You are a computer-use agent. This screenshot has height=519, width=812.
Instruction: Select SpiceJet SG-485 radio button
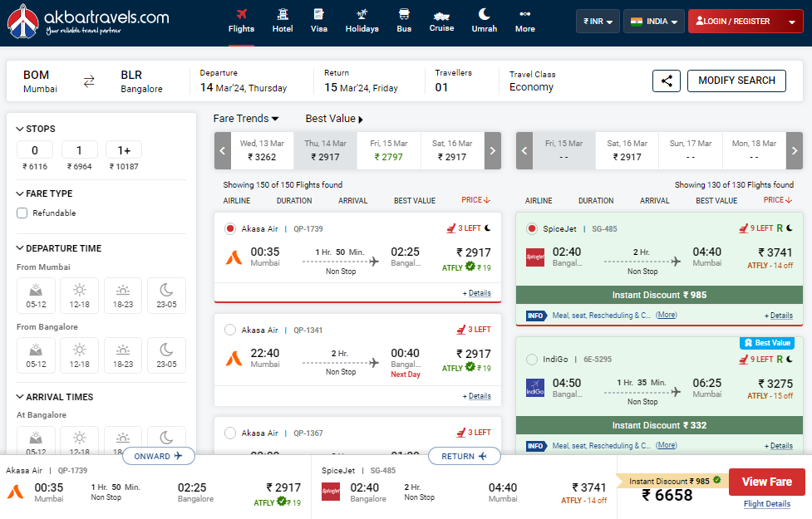pyautogui.click(x=531, y=228)
